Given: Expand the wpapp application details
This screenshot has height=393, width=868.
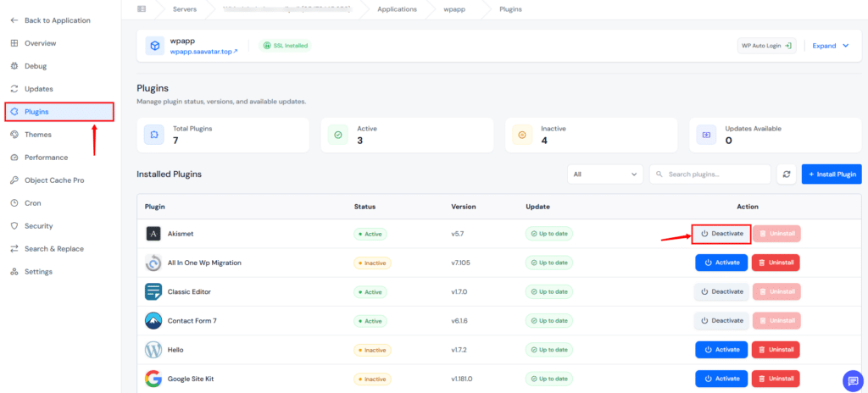Looking at the screenshot, I should coord(831,46).
